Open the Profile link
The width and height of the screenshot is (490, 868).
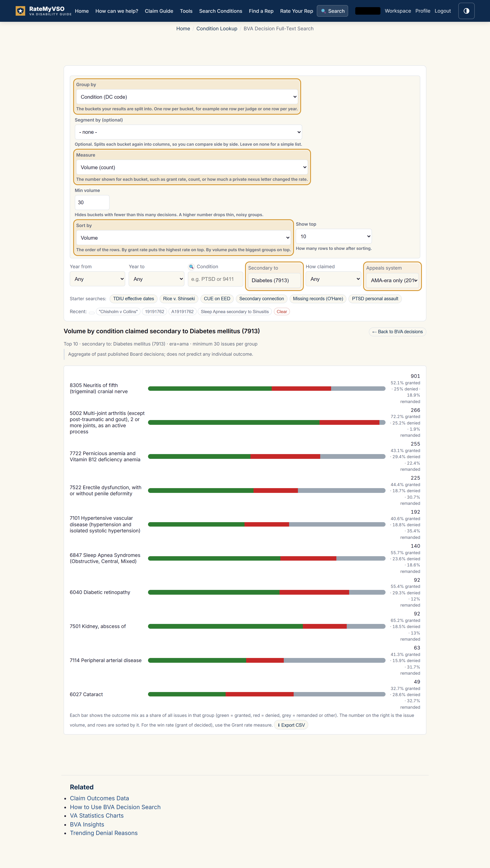[423, 11]
